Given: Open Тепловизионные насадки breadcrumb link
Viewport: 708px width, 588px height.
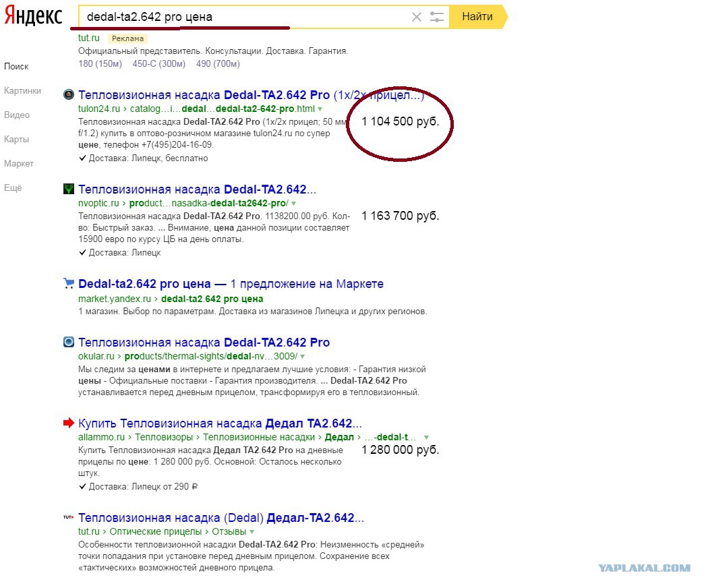Looking at the screenshot, I should 259,437.
